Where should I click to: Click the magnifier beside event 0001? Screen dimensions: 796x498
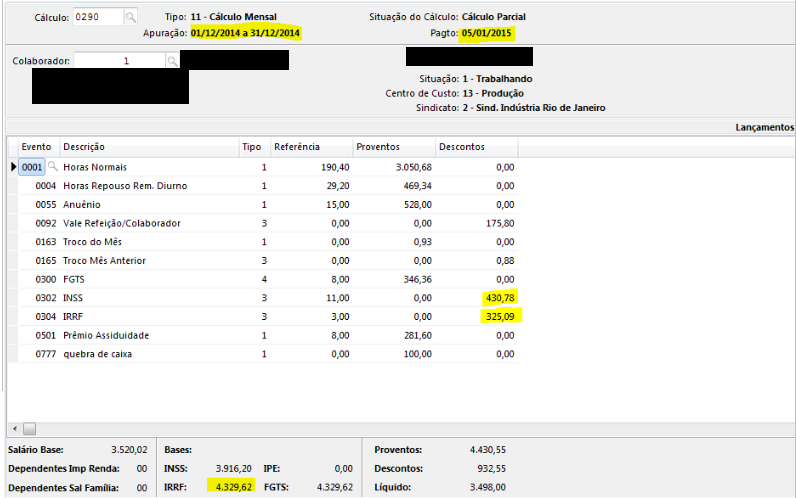53,167
